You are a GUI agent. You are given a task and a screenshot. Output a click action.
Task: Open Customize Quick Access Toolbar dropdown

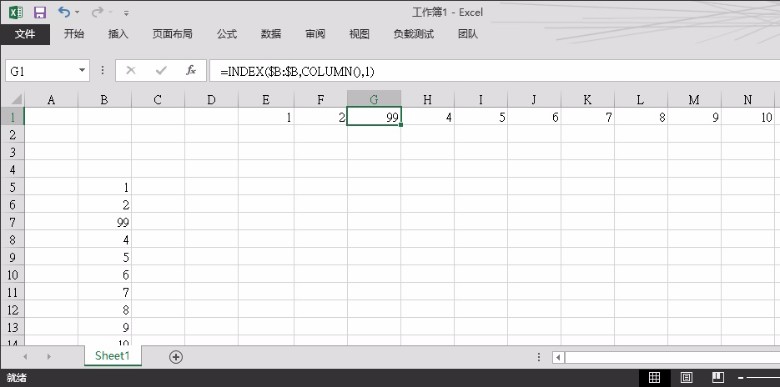tap(126, 13)
